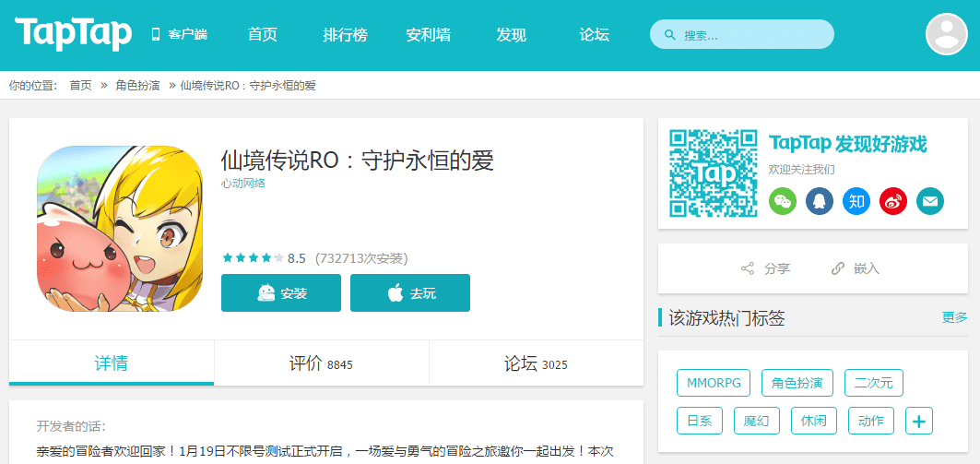
Task: Click the 安装 Android install button
Action: [281, 292]
